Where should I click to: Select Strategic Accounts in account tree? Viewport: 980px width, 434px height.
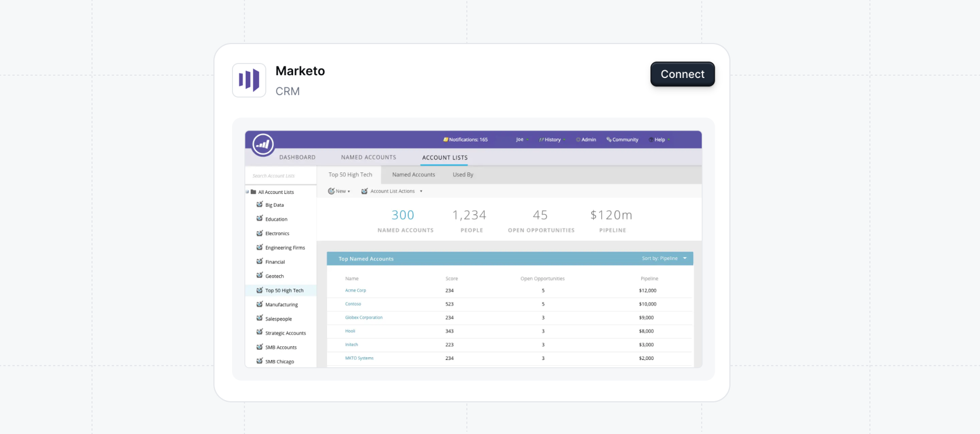click(x=286, y=333)
